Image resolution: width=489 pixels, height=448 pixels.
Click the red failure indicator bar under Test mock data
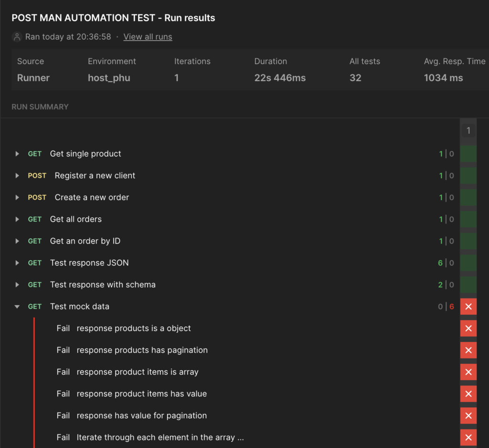click(x=34, y=382)
